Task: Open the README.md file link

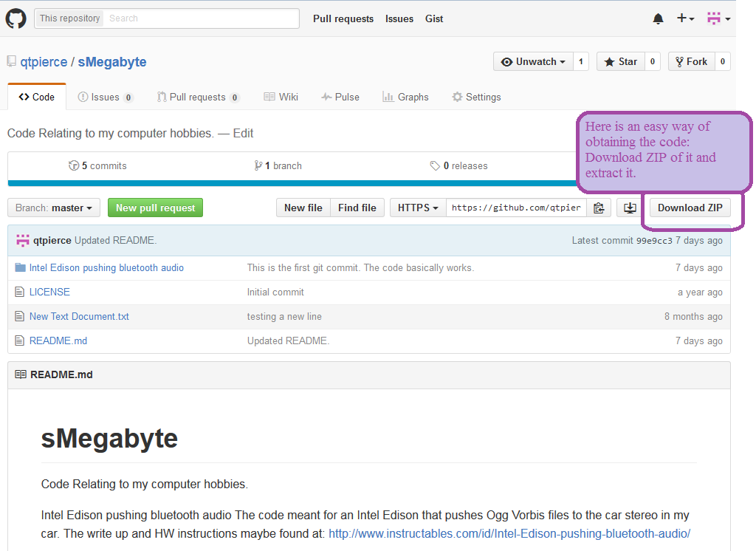Action: click(58, 340)
